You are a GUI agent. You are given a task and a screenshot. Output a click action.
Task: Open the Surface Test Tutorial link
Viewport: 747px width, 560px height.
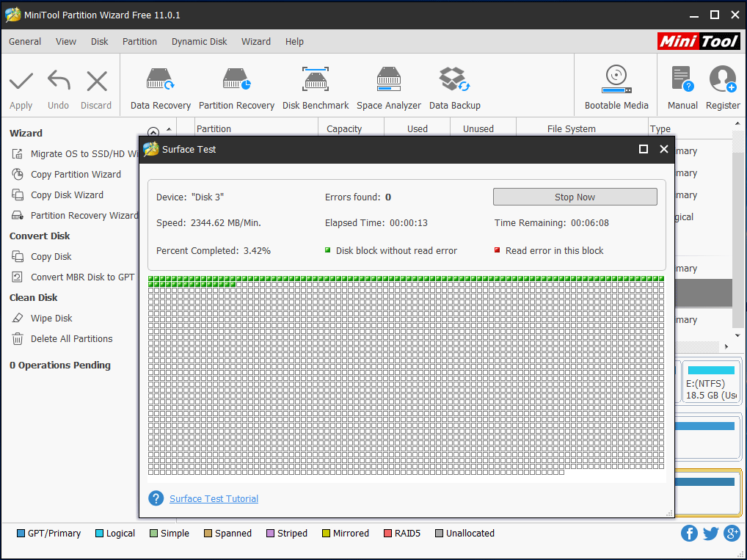pos(214,498)
